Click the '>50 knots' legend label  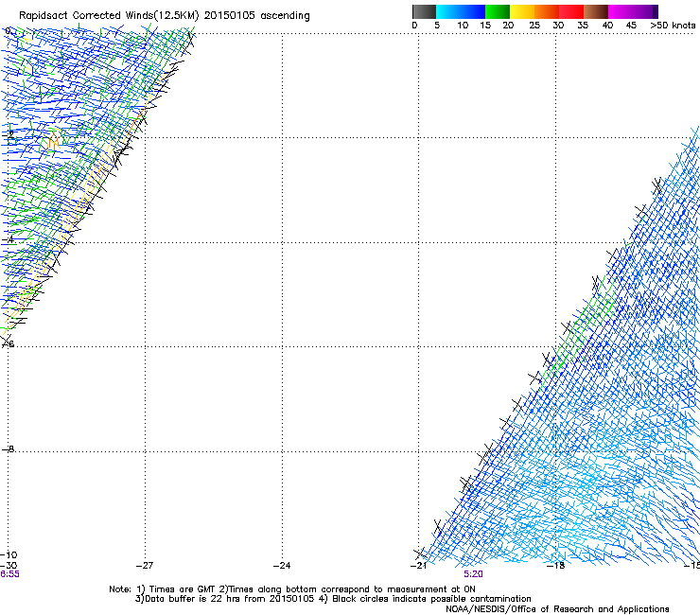click(673, 26)
